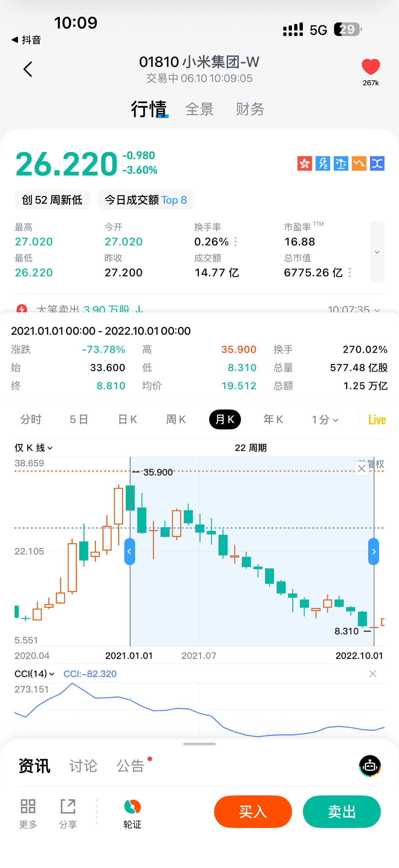Tap the battery indicator
The width and height of the screenshot is (399, 868).
click(348, 30)
